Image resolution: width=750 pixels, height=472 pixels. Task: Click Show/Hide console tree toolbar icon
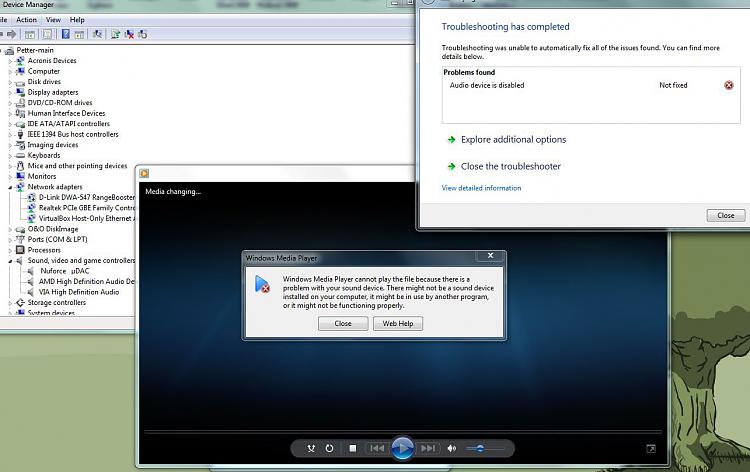30,34
